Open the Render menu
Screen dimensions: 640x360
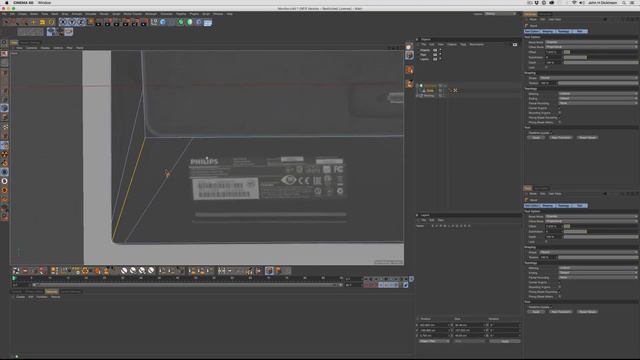pos(104,14)
